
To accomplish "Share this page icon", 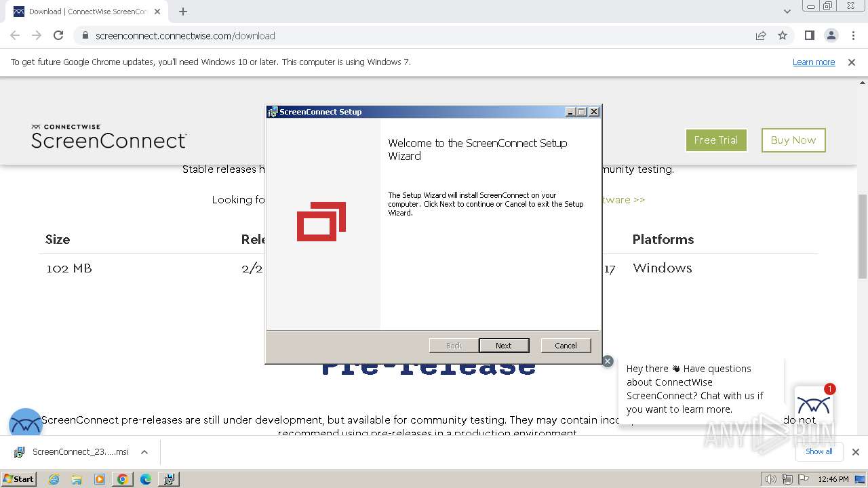I will [761, 35].
